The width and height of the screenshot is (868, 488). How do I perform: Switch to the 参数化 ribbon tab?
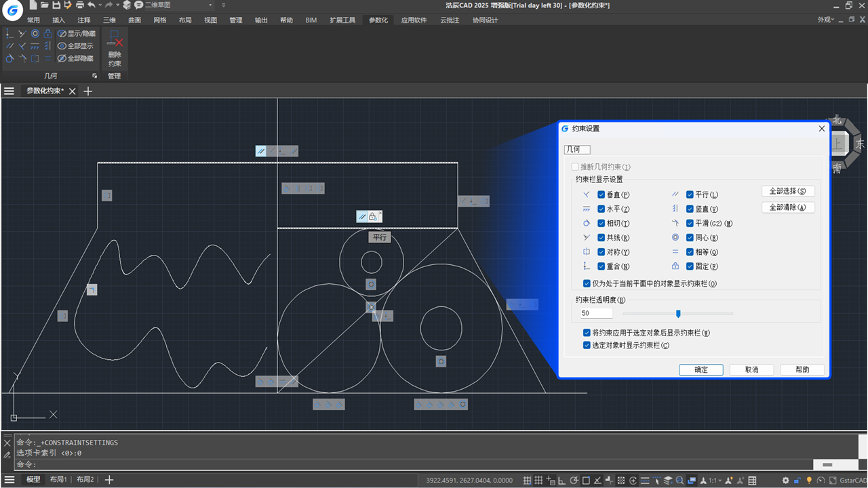(378, 20)
